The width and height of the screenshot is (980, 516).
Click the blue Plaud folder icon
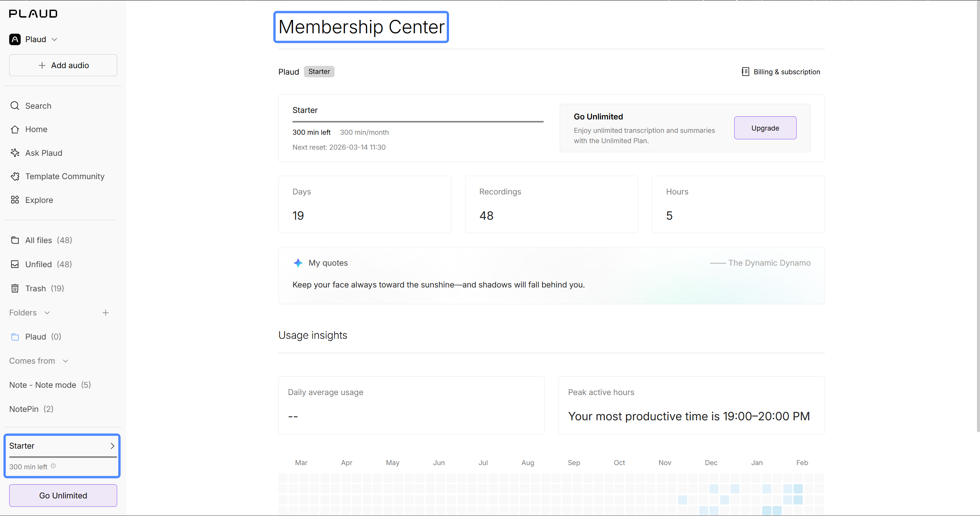click(15, 337)
